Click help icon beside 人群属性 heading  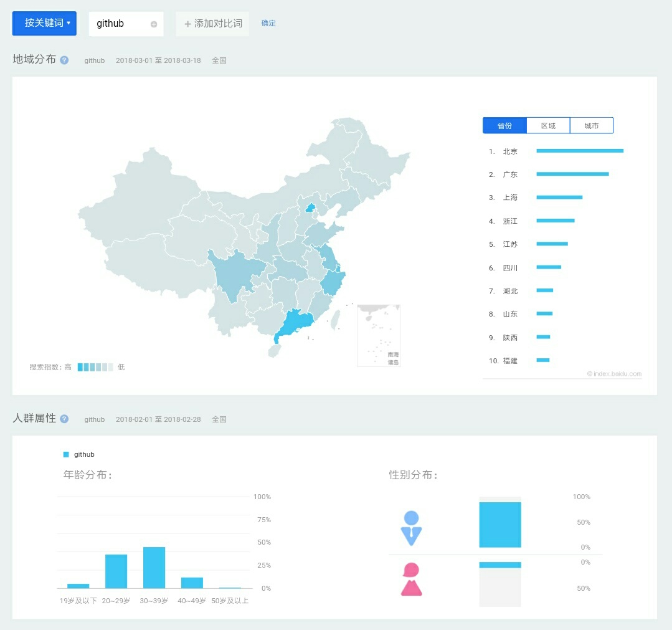[64, 419]
